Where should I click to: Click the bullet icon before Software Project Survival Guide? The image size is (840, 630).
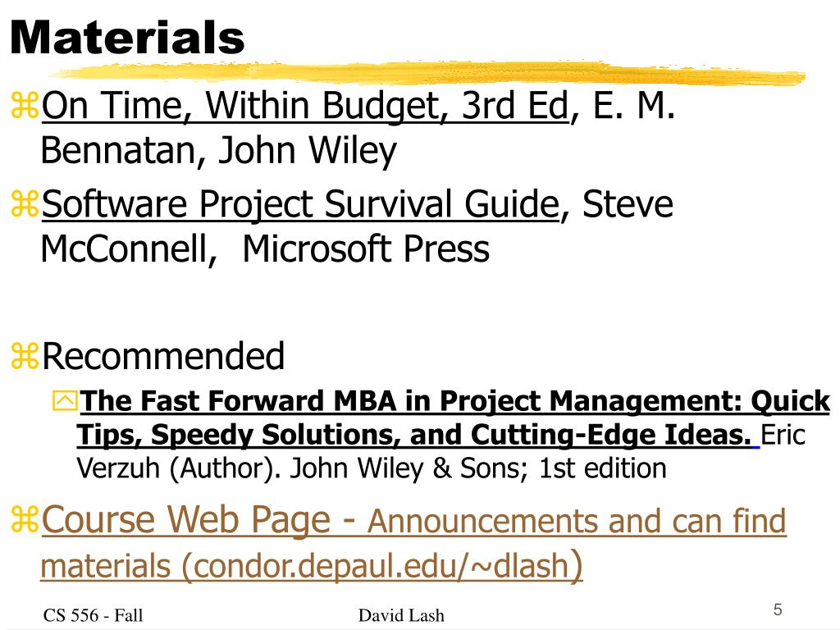pos(25,204)
